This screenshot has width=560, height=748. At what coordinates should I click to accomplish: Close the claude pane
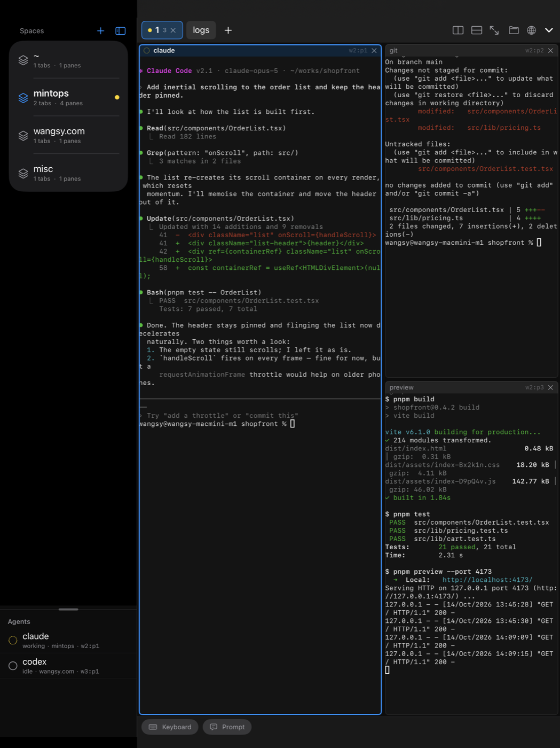[374, 51]
